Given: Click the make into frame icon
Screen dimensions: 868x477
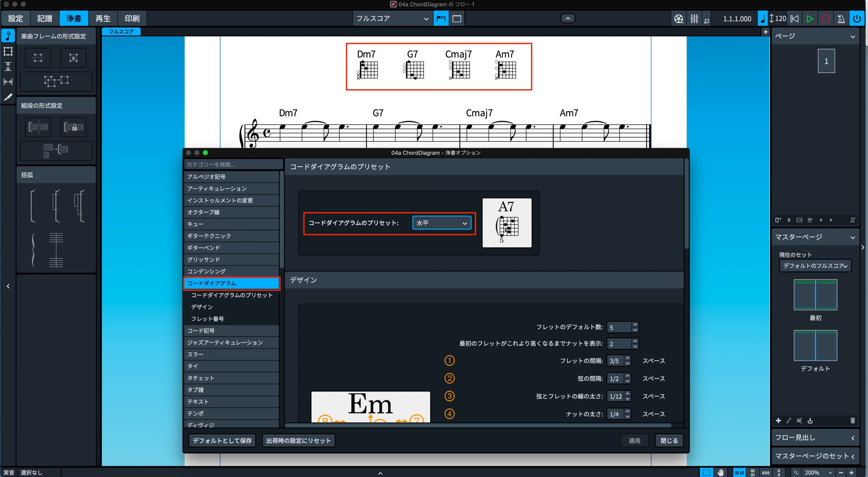Looking at the screenshot, I should 56,81.
